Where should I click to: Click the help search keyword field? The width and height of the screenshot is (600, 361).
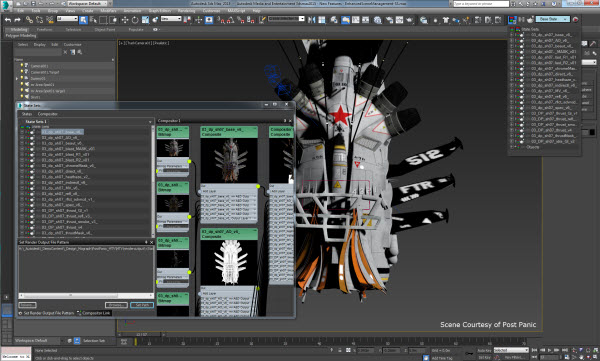pyautogui.click(x=481, y=3)
